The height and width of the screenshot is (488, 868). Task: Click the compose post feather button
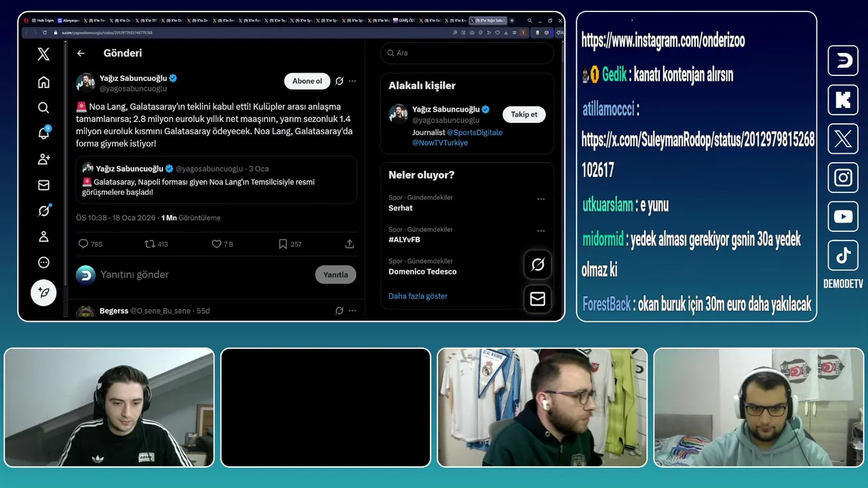point(43,293)
